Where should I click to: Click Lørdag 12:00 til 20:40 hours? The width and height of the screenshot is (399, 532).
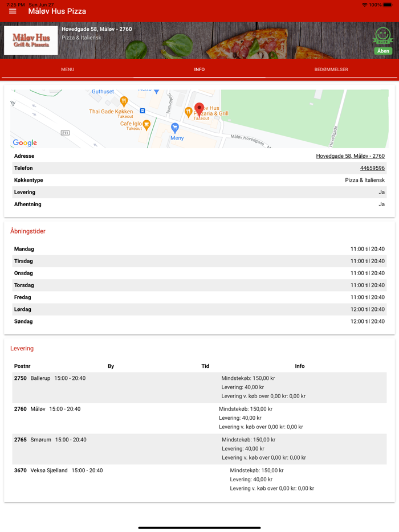[x=368, y=309]
